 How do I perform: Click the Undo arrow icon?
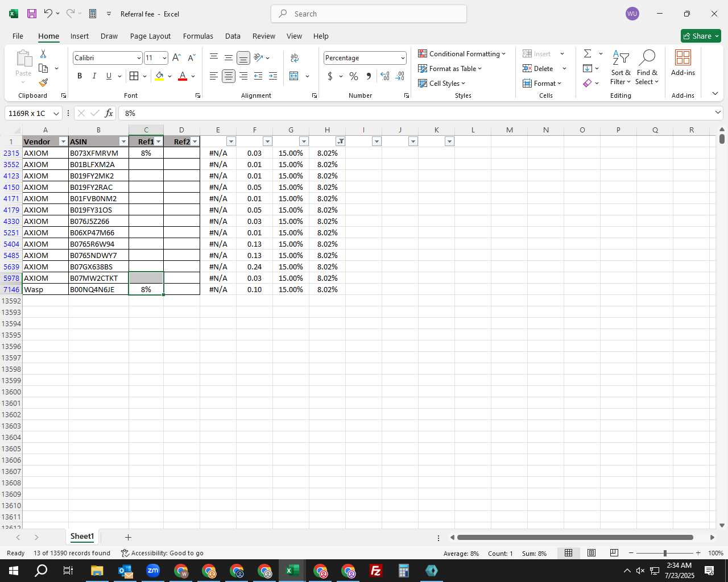pos(48,14)
